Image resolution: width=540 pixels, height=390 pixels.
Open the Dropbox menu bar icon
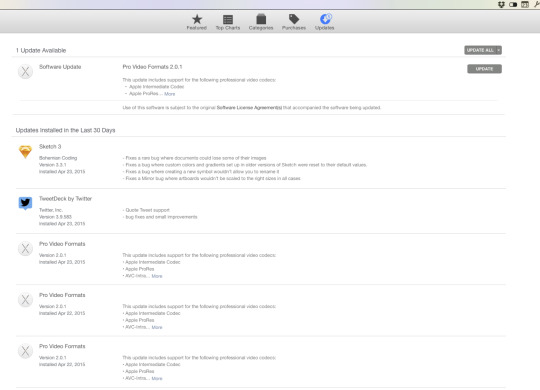501,4
